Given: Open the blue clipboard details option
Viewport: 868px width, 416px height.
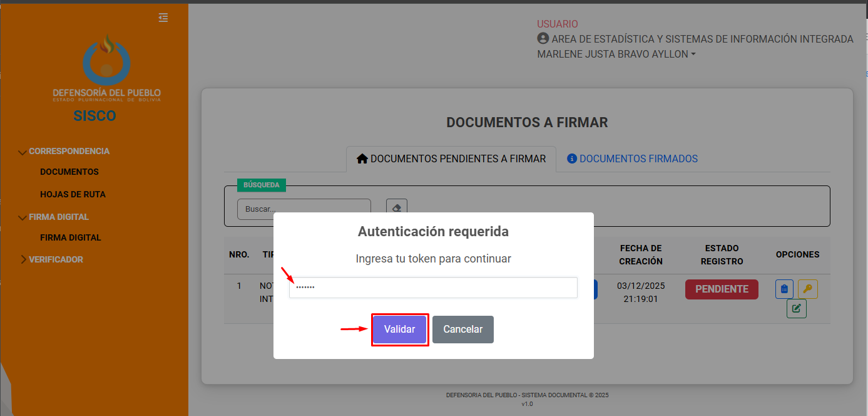Looking at the screenshot, I should click(x=784, y=289).
